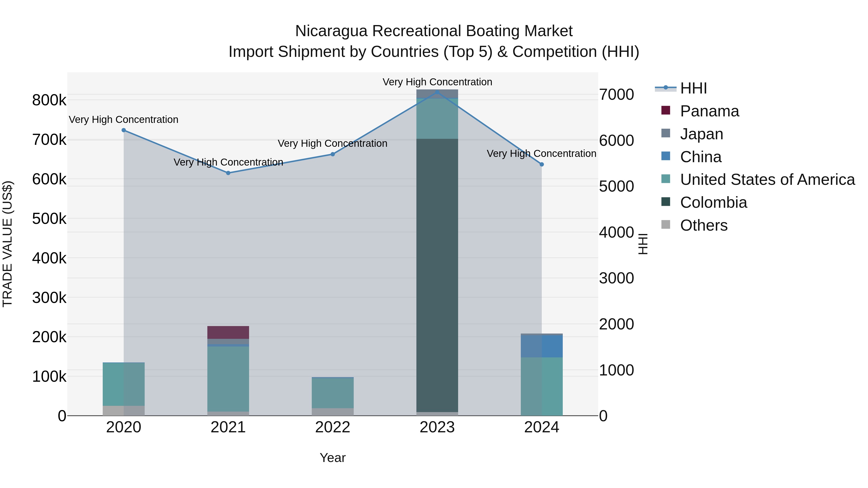Screen dimensions: 868x488
Task: Click the Colombia dark green legend swatch
Action: tap(666, 201)
